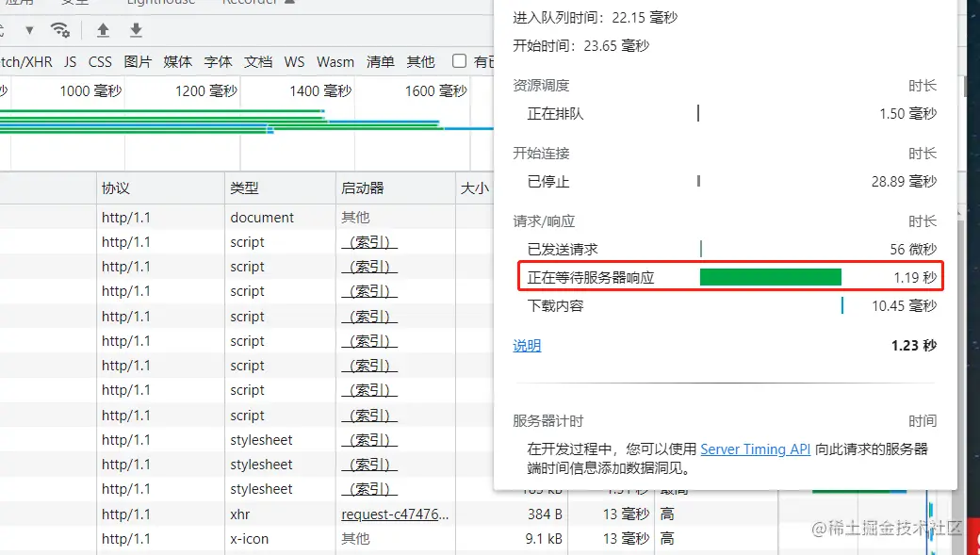Click the request-c47476 initiator entry
980x555 pixels.
click(x=396, y=514)
